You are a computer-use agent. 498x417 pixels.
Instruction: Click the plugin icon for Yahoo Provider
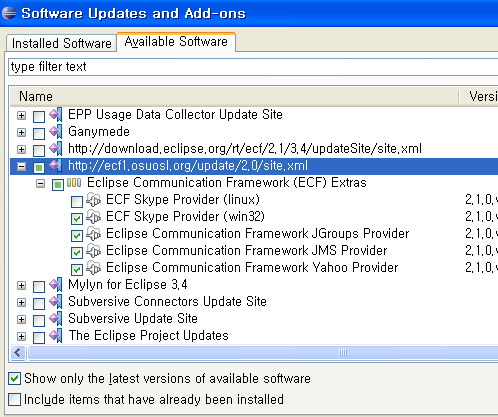tap(94, 268)
